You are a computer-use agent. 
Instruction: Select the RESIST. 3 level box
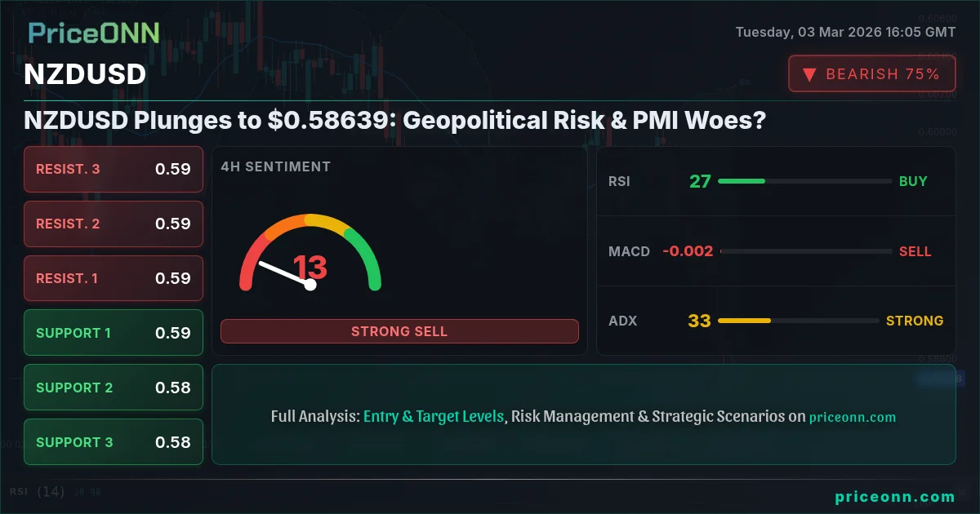tap(114, 169)
